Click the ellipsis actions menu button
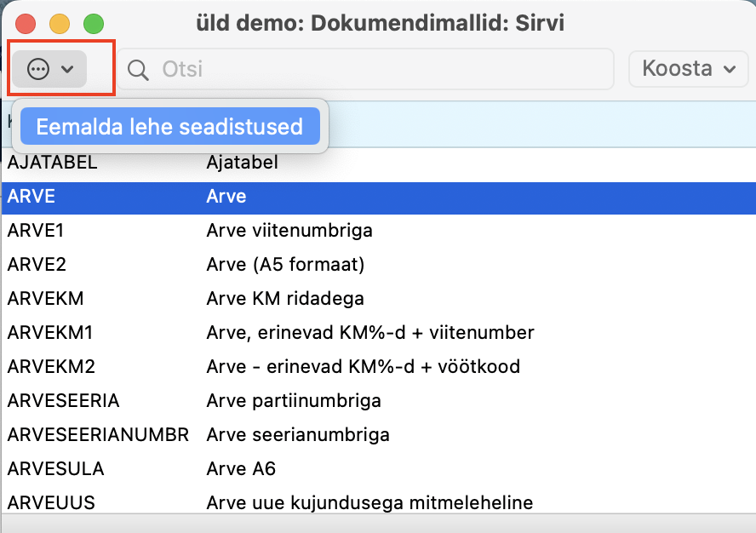This screenshot has height=533, width=756. pyautogui.click(x=49, y=69)
